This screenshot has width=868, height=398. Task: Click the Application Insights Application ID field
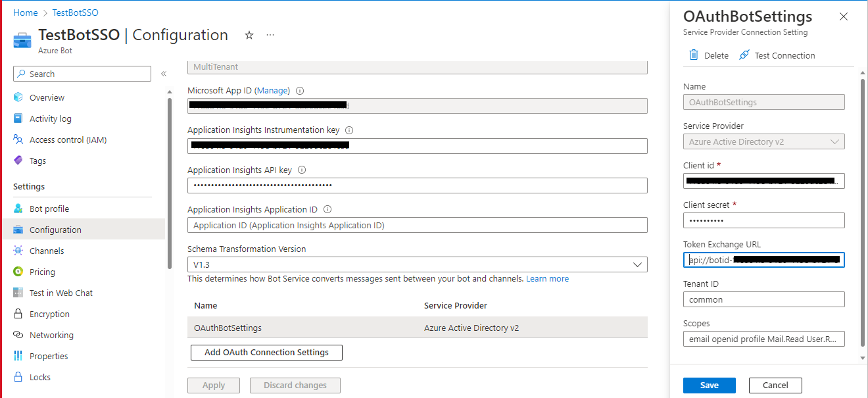click(418, 225)
